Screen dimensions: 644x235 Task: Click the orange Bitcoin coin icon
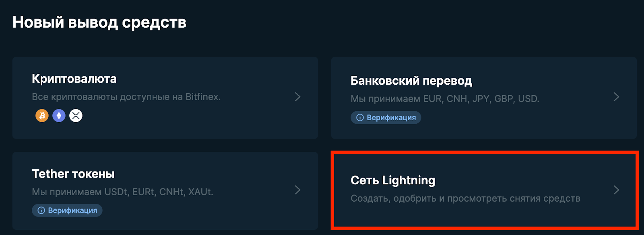42,116
